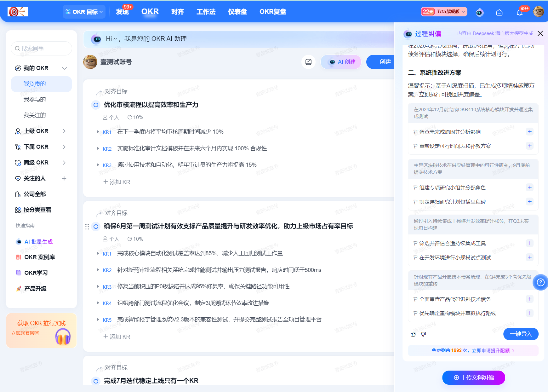The image size is (548, 392).
Task: Click the plus to add 关注的人
Action: [64, 178]
